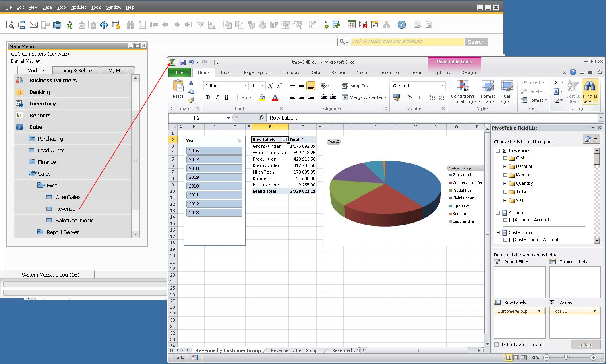Toggle 2013 button in Year slicer
The image size is (606, 364).
tap(214, 213)
